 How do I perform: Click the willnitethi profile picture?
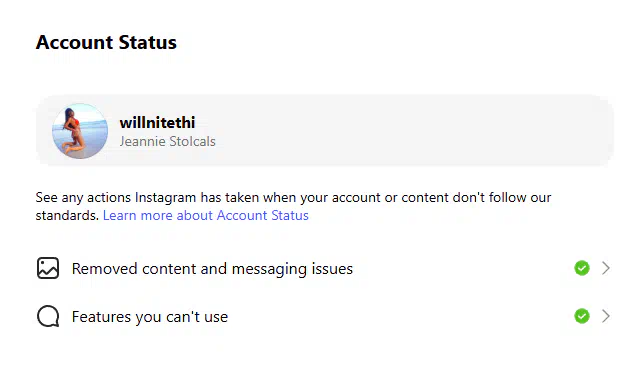(80, 131)
